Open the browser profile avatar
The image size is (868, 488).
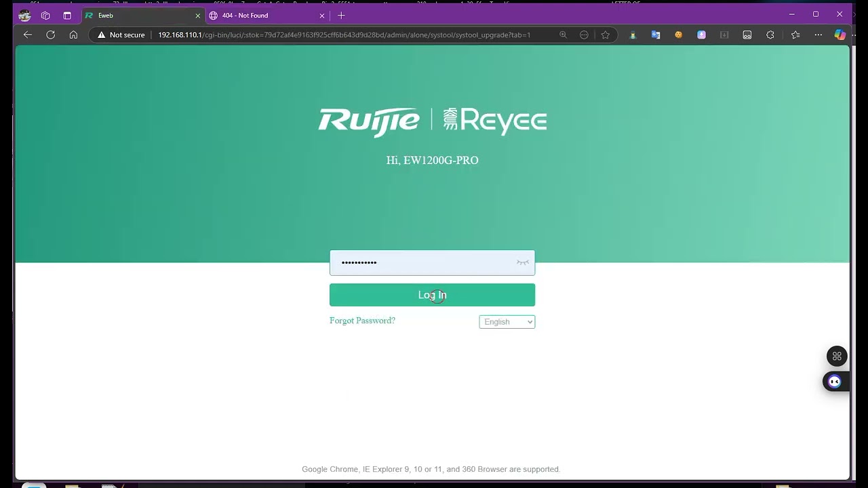point(24,15)
